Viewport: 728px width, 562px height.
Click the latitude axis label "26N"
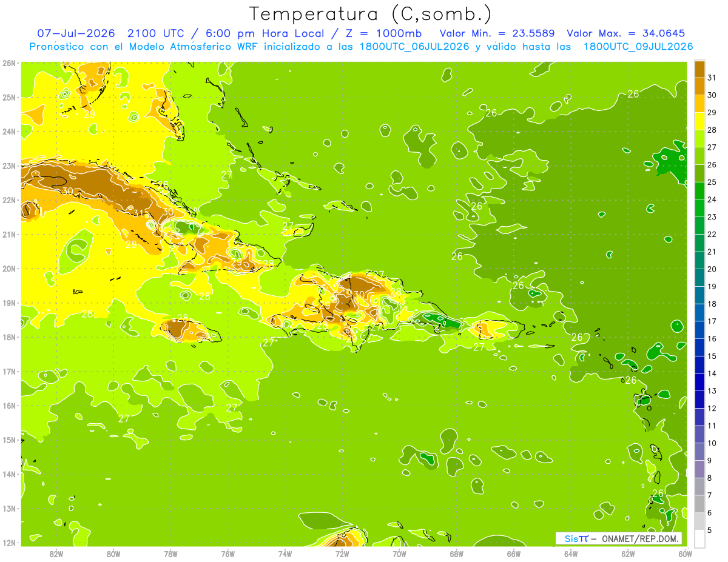click(8, 62)
